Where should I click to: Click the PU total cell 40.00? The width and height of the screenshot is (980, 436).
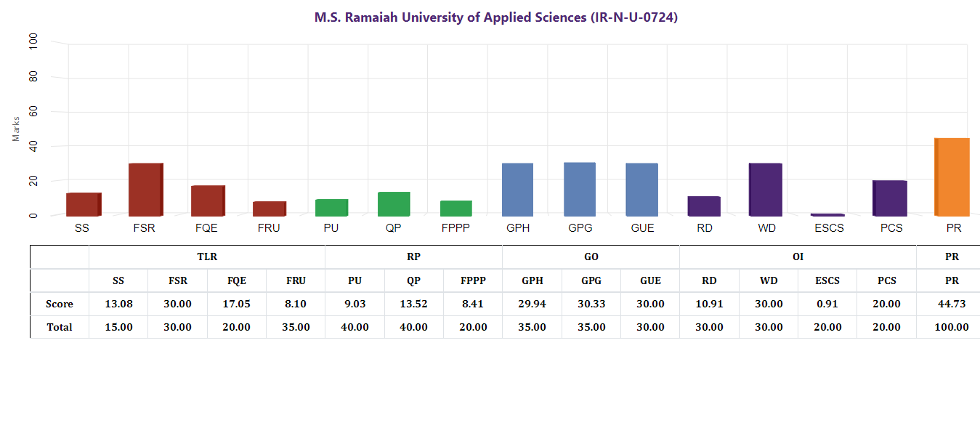[355, 327]
